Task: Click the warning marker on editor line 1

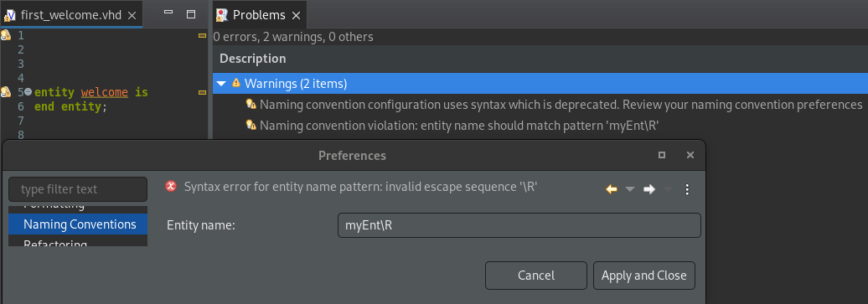Action: point(6,35)
